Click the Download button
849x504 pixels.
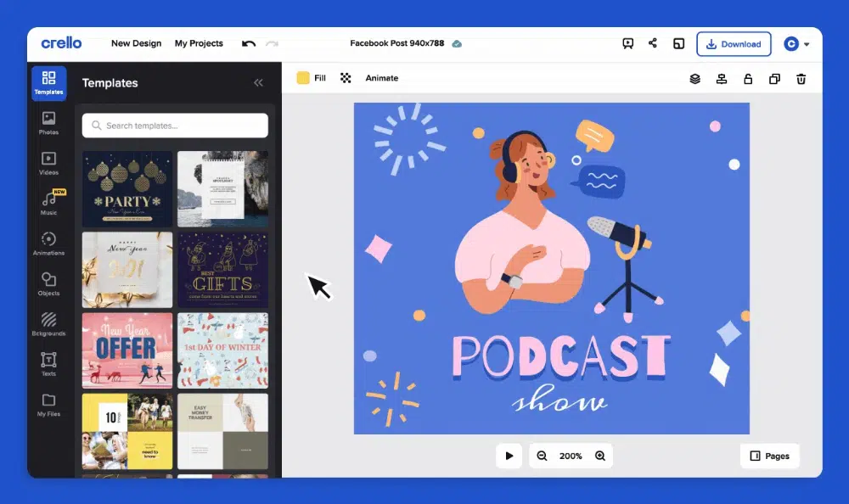pyautogui.click(x=734, y=44)
